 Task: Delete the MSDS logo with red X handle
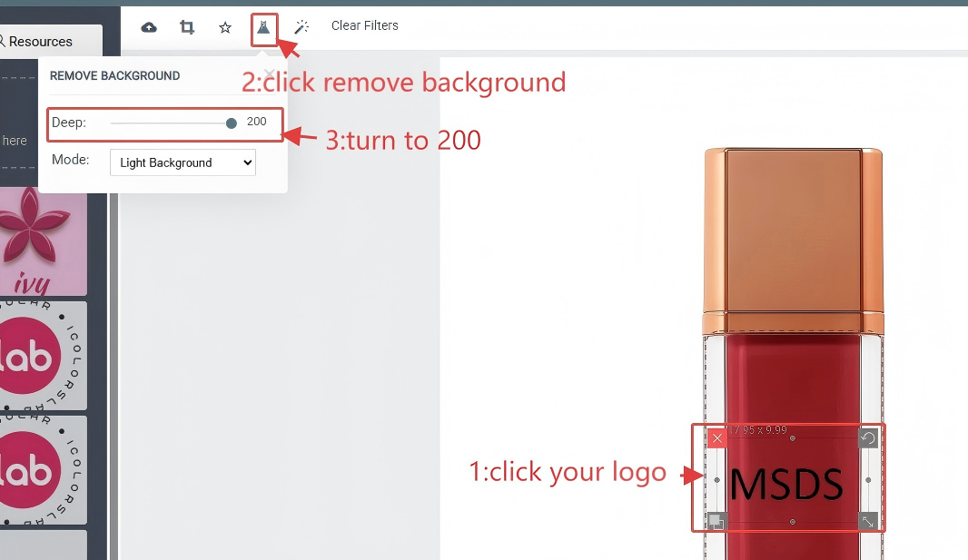coord(717,439)
